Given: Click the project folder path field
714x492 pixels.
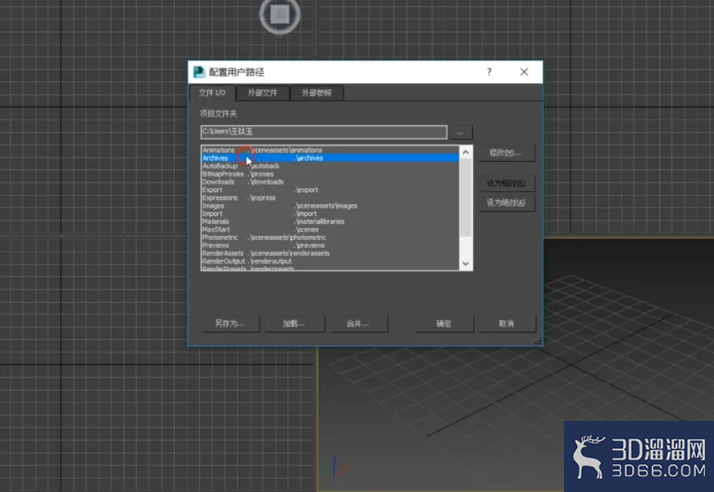Looking at the screenshot, I should point(324,132).
